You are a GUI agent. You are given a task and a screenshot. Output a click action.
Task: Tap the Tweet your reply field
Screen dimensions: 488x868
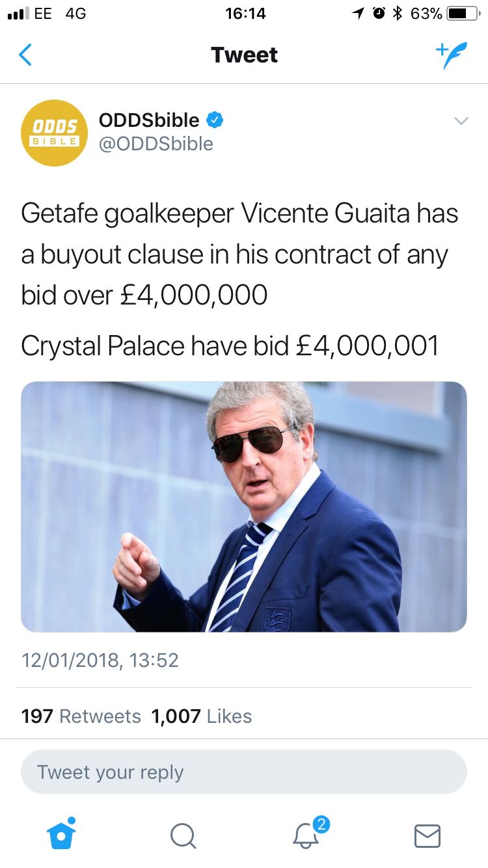tap(244, 772)
